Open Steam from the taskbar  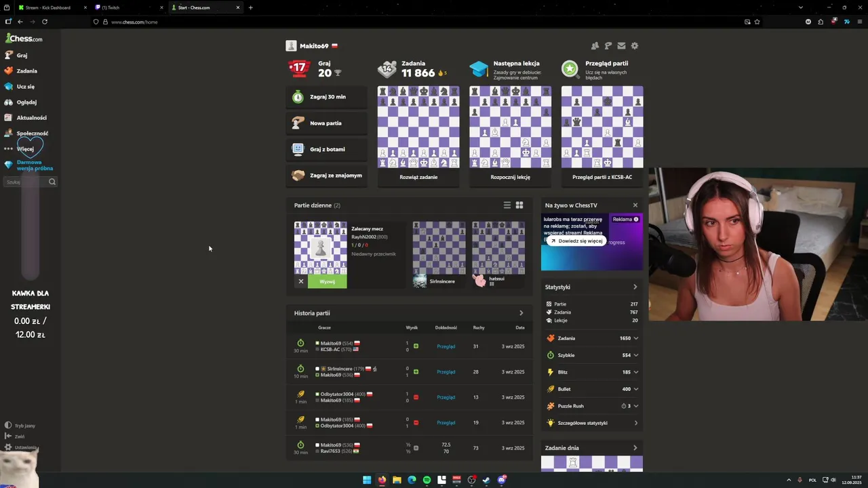[x=486, y=480]
